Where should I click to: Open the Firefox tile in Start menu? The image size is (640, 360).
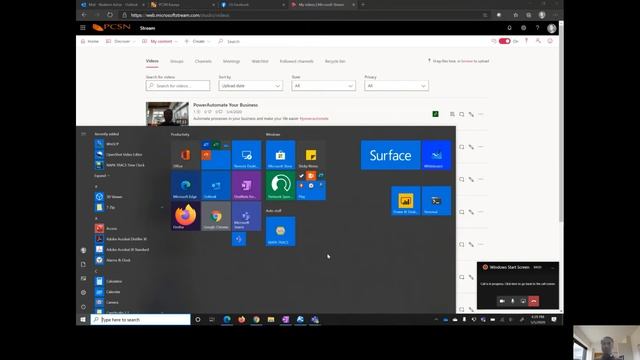coord(186,216)
